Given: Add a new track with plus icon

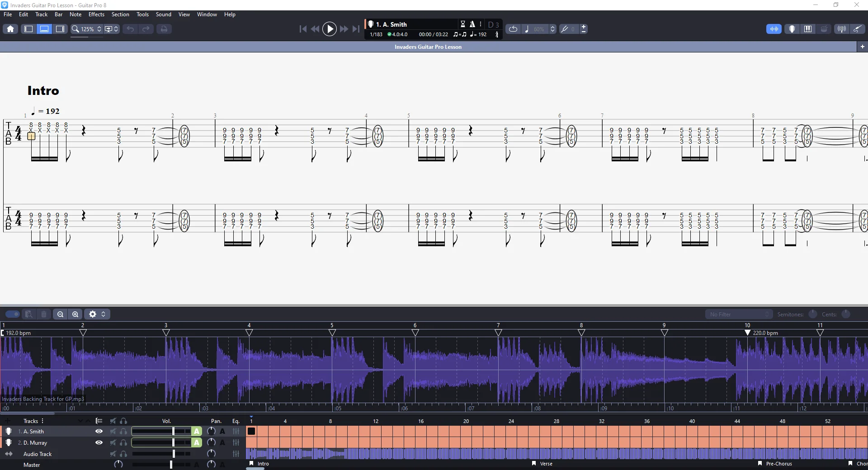Looking at the screenshot, I should point(8,421).
